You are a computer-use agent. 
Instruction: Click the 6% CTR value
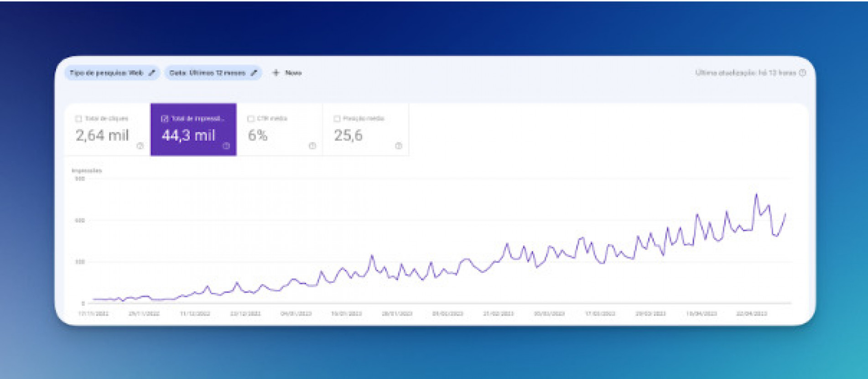[x=258, y=135]
